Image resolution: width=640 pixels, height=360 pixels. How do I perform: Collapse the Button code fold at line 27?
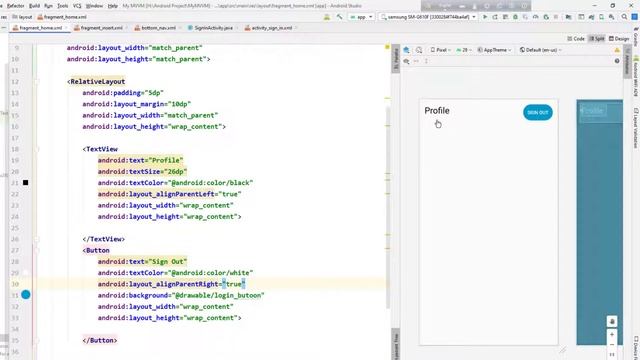pyautogui.click(x=37, y=250)
